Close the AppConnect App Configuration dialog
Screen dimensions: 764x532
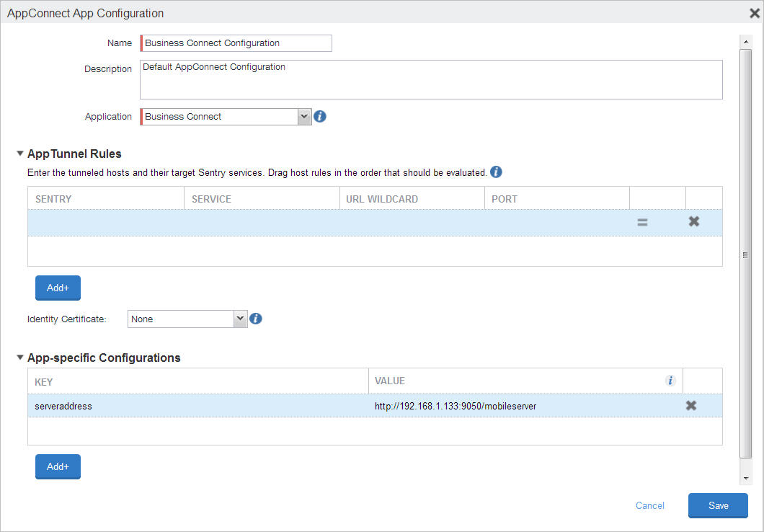coord(754,12)
